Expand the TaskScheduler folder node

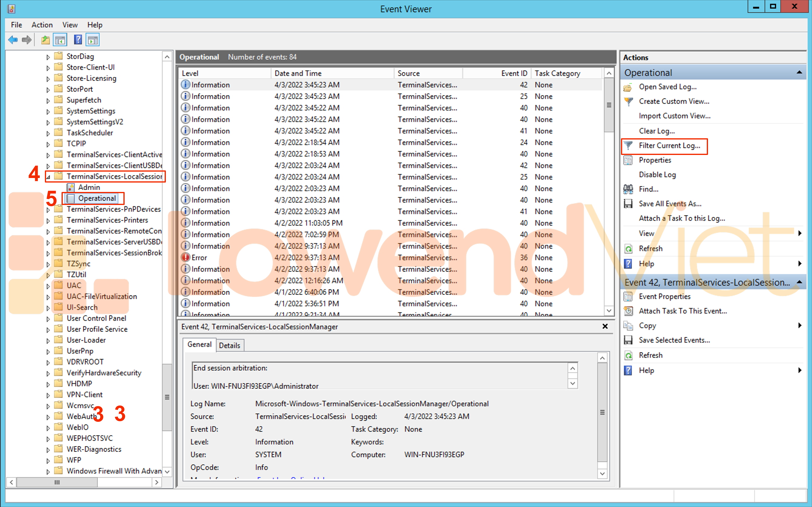click(48, 133)
